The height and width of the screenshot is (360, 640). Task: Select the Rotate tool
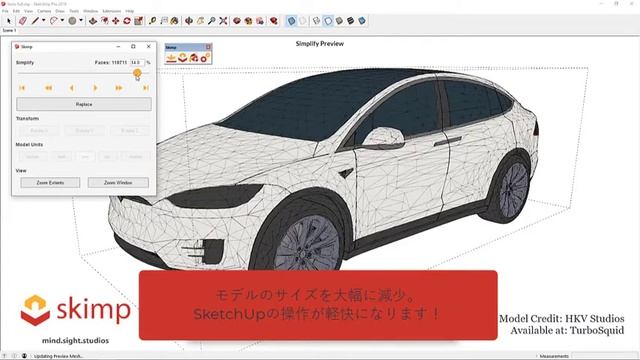click(x=127, y=21)
